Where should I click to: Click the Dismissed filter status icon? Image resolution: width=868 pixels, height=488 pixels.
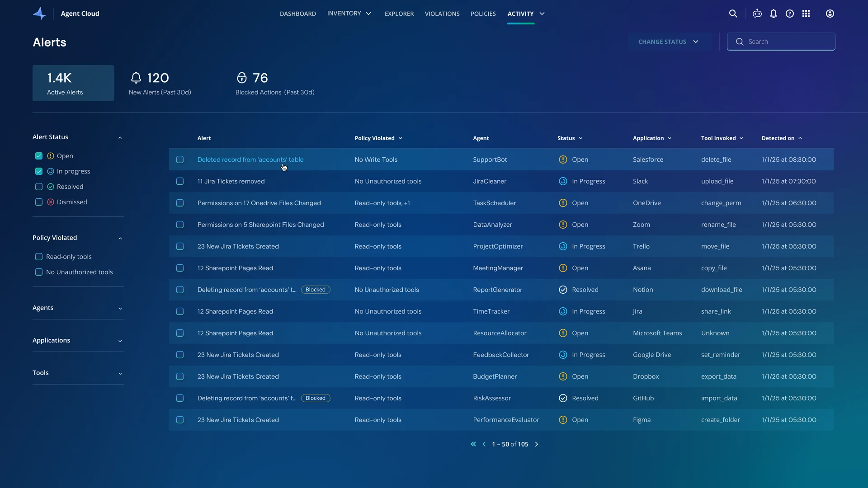point(51,202)
